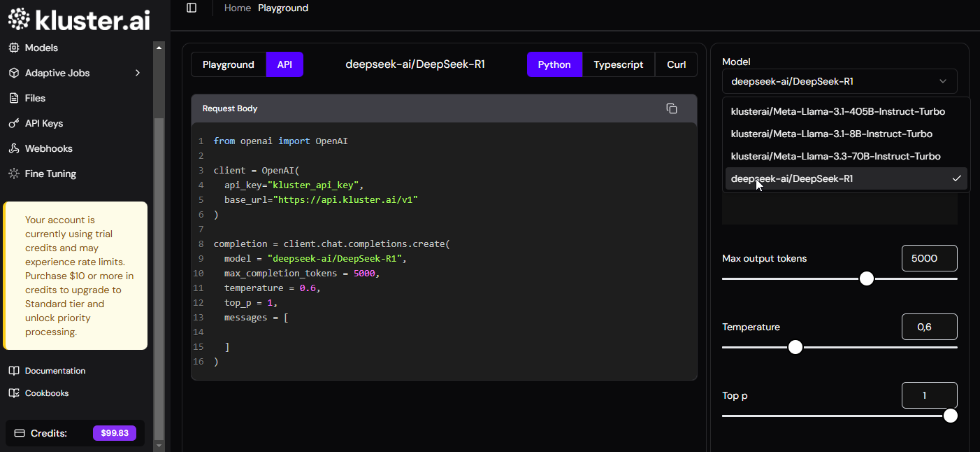Click the Documentation book icon
Image resolution: width=980 pixels, height=452 pixels.
[x=13, y=371]
